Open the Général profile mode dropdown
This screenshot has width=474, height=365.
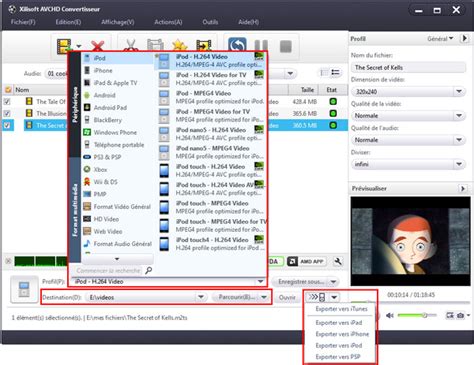(440, 39)
